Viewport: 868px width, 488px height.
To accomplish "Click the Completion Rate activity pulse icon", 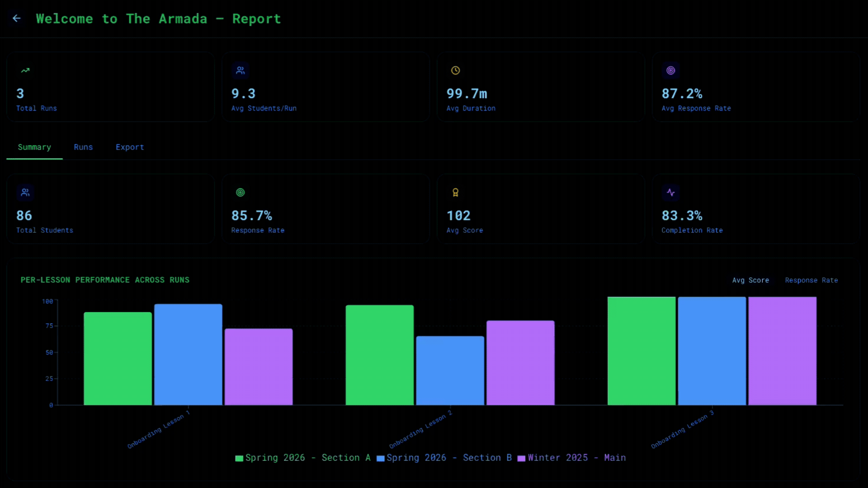I will coord(670,192).
